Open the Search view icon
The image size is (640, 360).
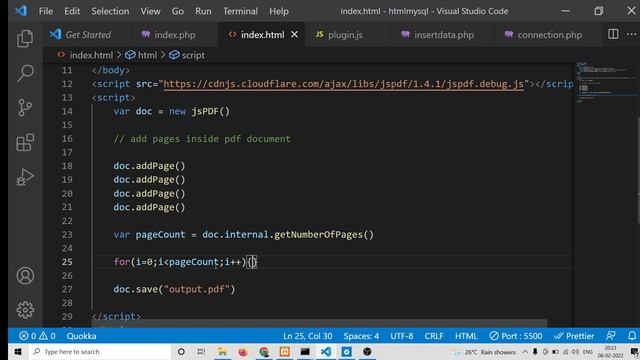25,73
